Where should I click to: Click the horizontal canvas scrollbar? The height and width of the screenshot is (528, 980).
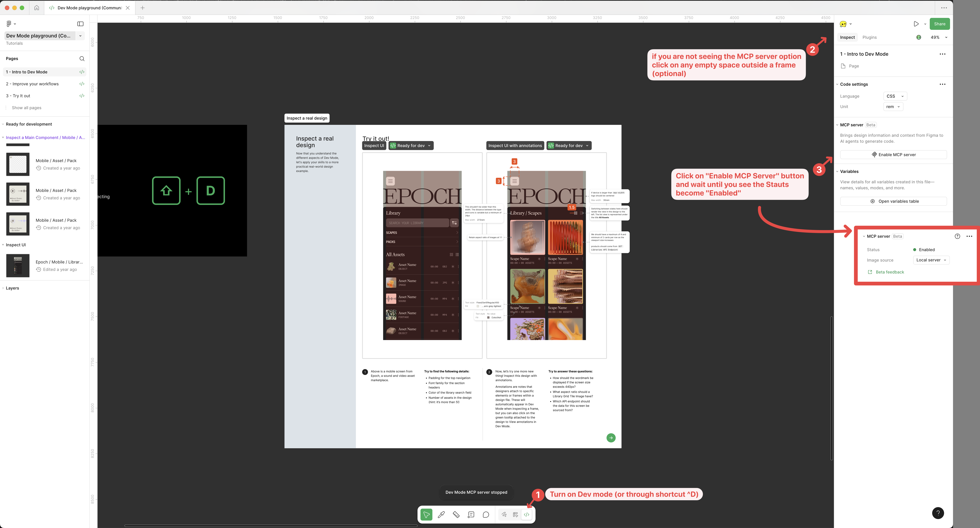coord(271,526)
